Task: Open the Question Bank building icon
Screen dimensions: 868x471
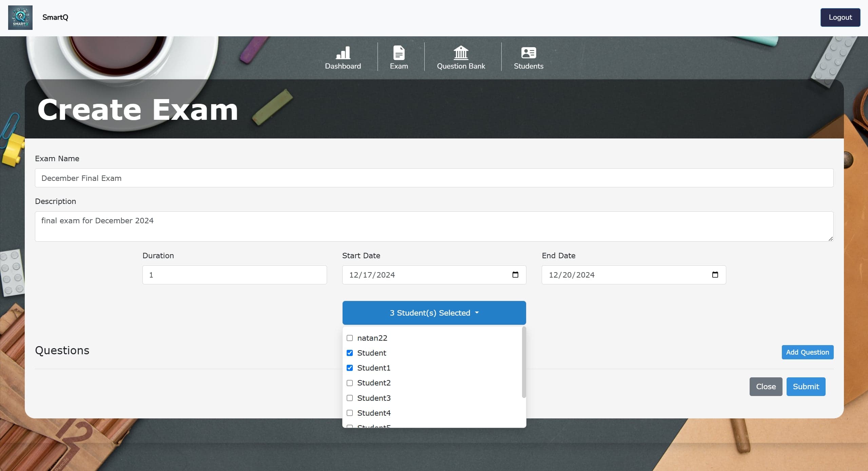Action: coord(461,53)
